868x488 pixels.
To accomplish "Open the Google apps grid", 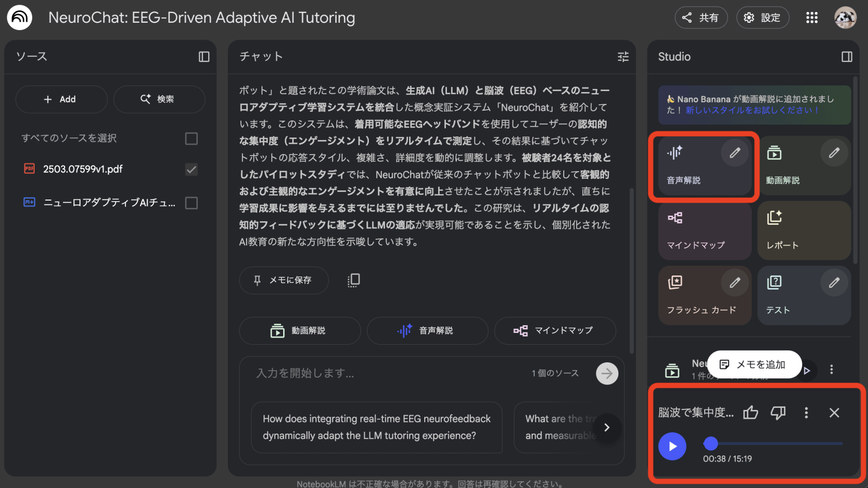I will [812, 18].
